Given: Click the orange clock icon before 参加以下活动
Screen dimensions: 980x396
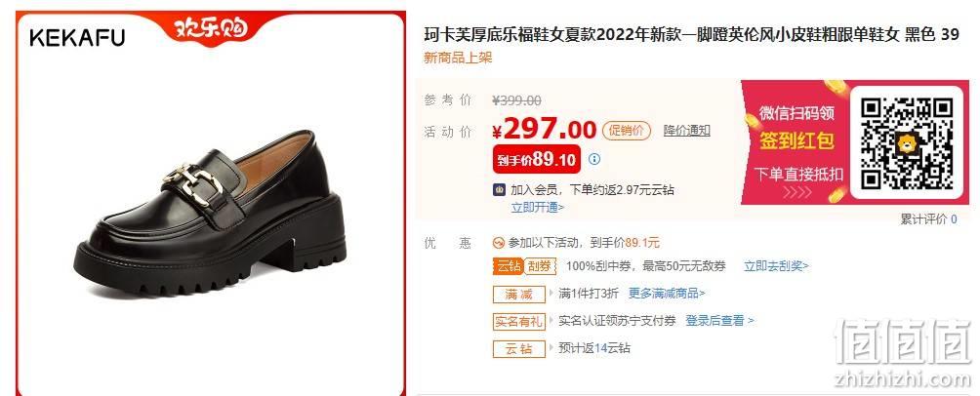Looking at the screenshot, I should coord(498,243).
